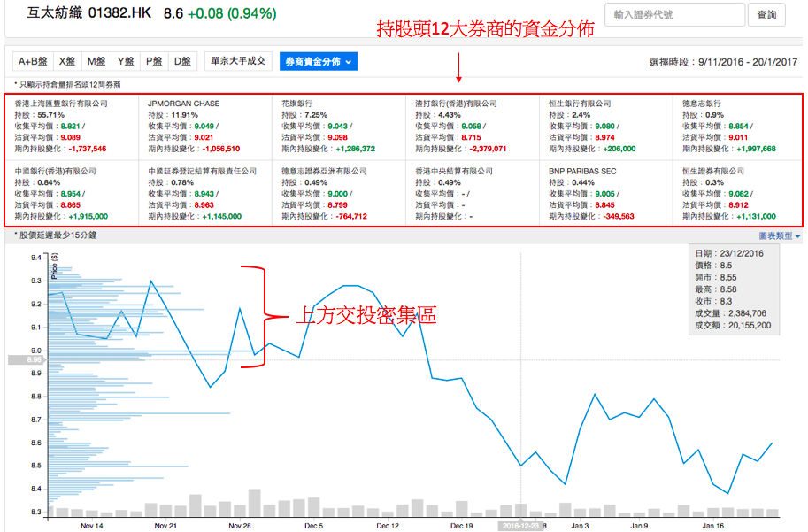
Task: Select the 香港上海匯豐銀行 broker entry
Action: pos(61,104)
